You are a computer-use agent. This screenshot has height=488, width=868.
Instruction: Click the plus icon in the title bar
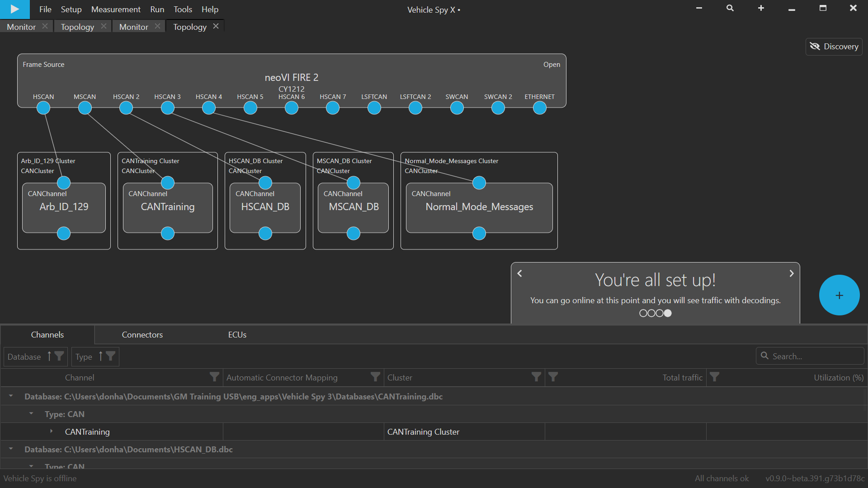pos(761,8)
